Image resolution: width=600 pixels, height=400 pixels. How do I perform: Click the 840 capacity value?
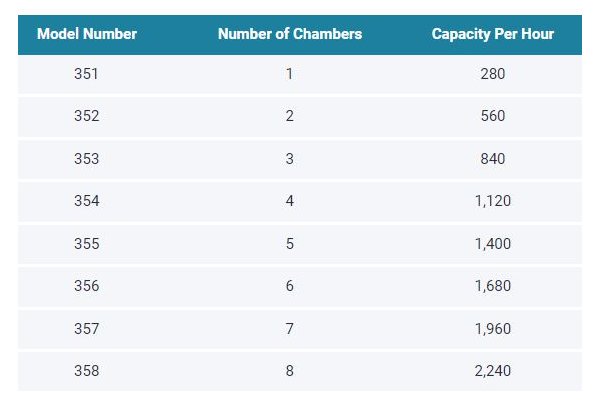492,159
